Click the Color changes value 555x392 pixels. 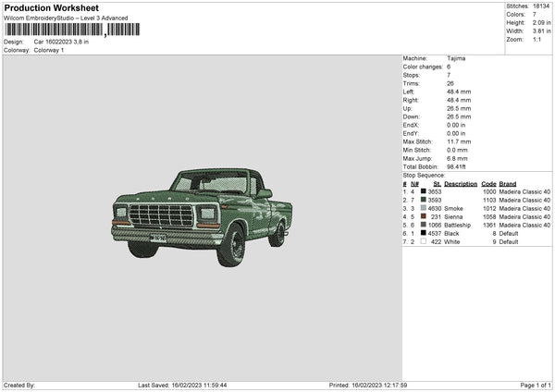pos(449,67)
